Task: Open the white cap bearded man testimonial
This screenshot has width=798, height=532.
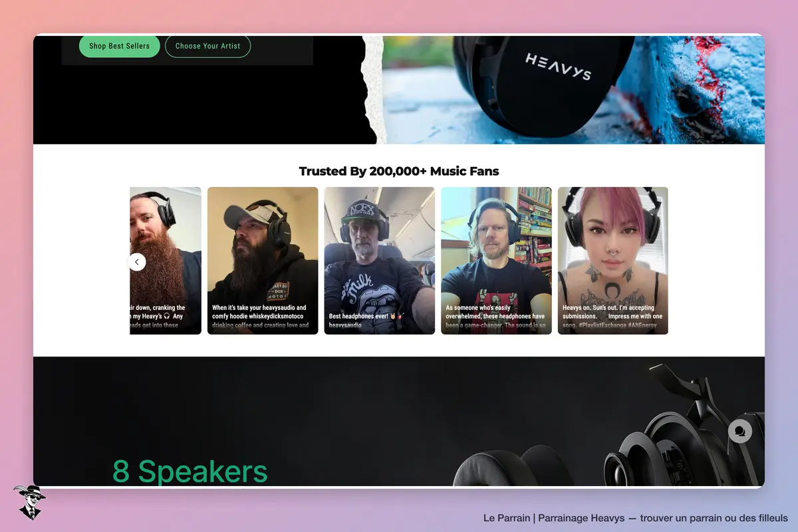Action: point(263,261)
